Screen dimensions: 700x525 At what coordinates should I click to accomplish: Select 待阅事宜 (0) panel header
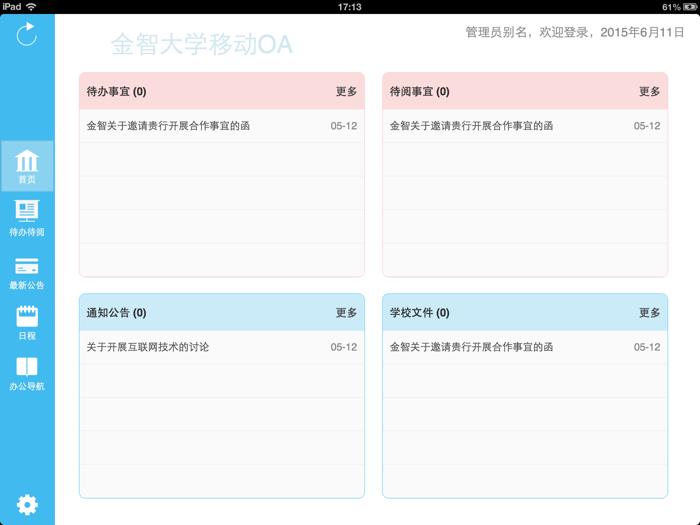(x=525, y=92)
